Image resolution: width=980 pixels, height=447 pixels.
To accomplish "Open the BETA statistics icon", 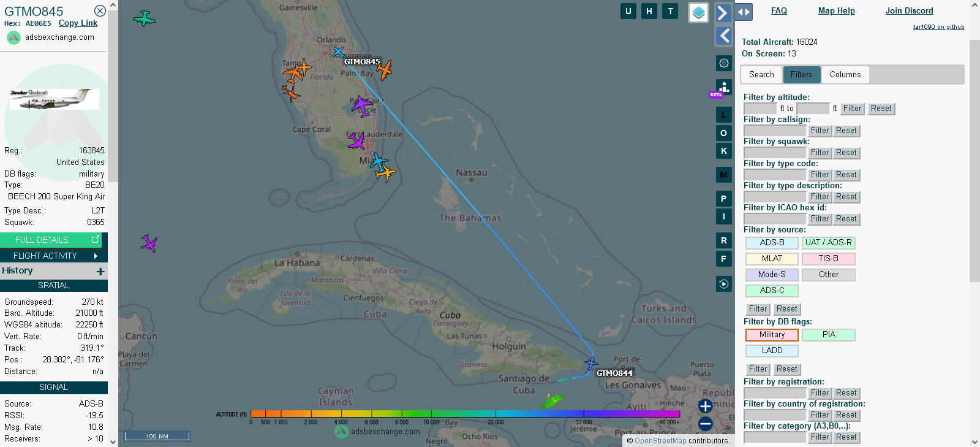I will click(x=723, y=88).
